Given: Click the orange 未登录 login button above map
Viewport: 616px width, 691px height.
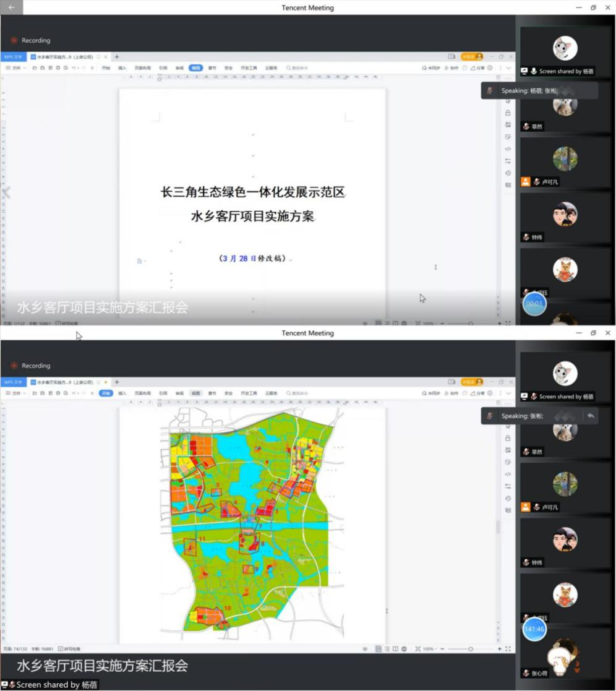Looking at the screenshot, I should point(471,382).
